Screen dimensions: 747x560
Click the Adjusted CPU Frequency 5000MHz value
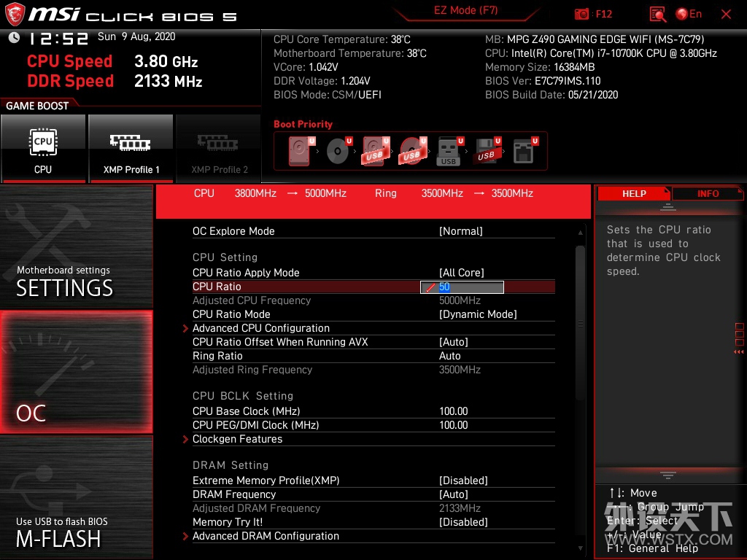460,300
